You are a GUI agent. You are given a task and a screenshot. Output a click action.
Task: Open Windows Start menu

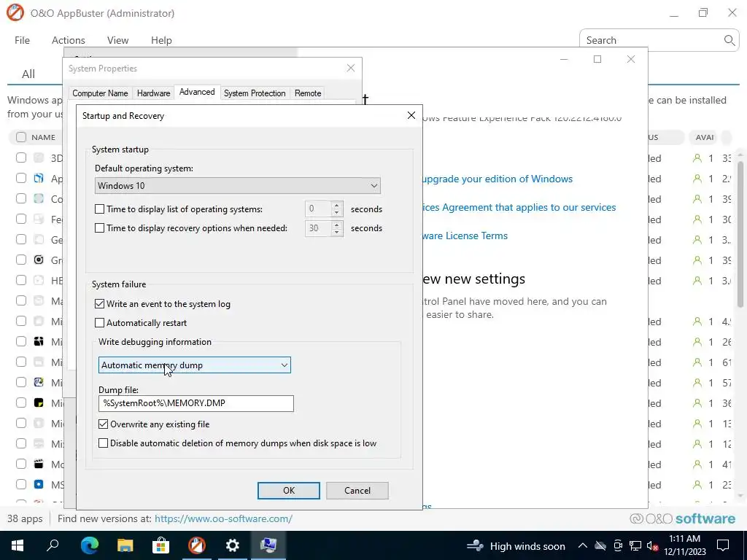[x=18, y=545]
